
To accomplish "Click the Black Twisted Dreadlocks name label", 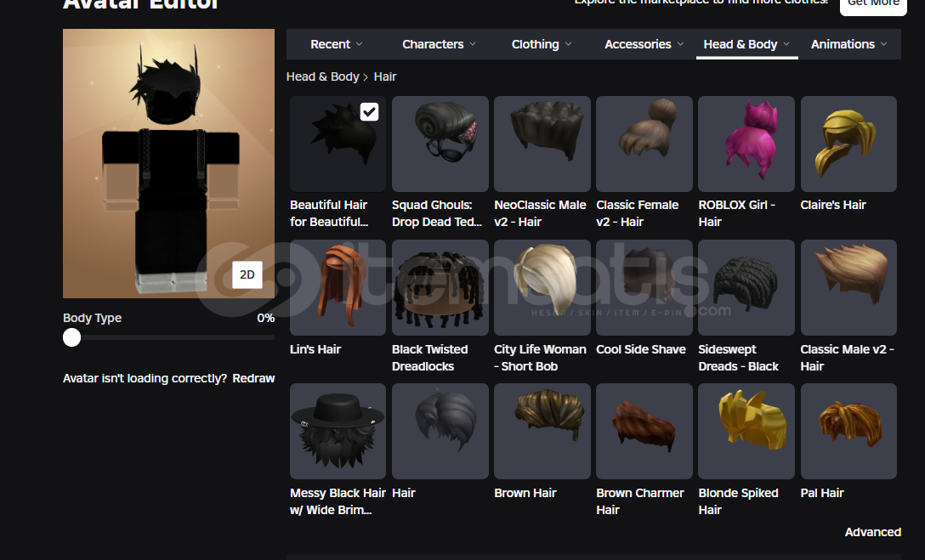I will point(429,358).
